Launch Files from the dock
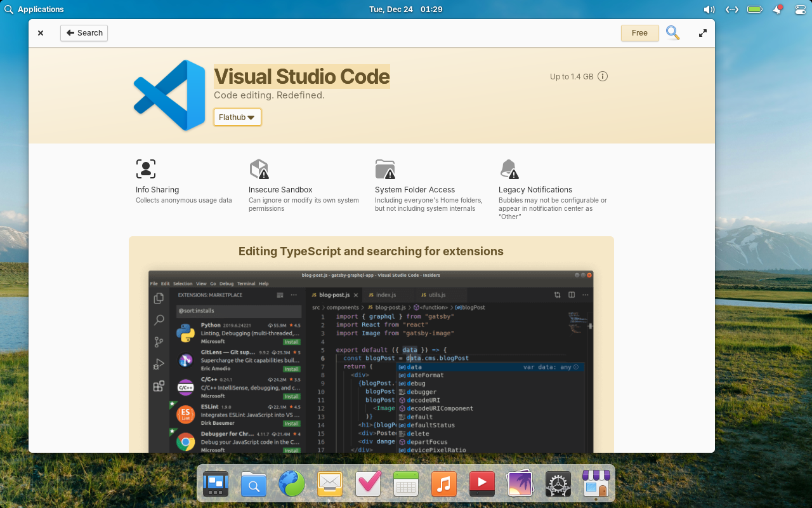Image resolution: width=812 pixels, height=508 pixels. pyautogui.click(x=254, y=484)
